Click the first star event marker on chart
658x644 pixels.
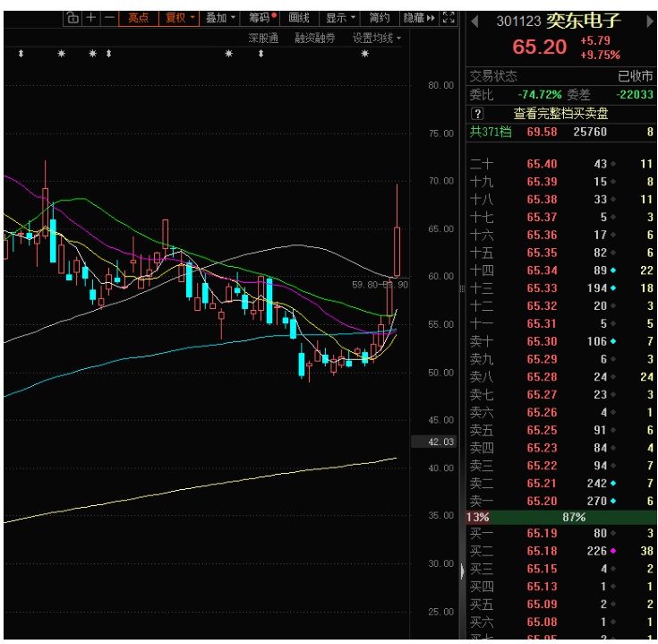coord(62,55)
